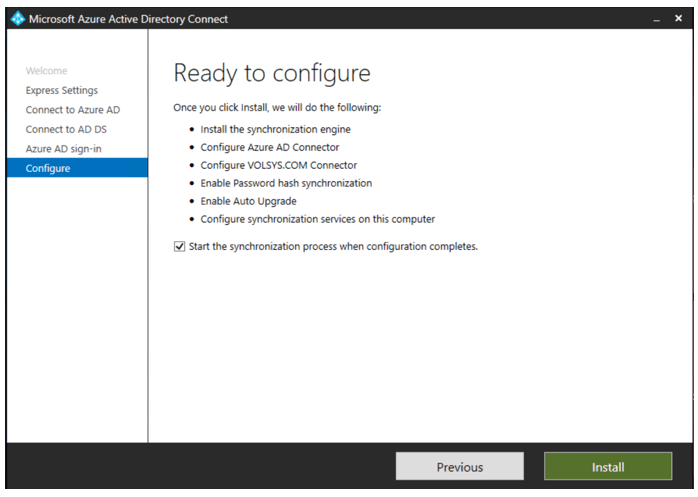
Task: Click the Enable Auto Upgrade item
Action: 248,201
